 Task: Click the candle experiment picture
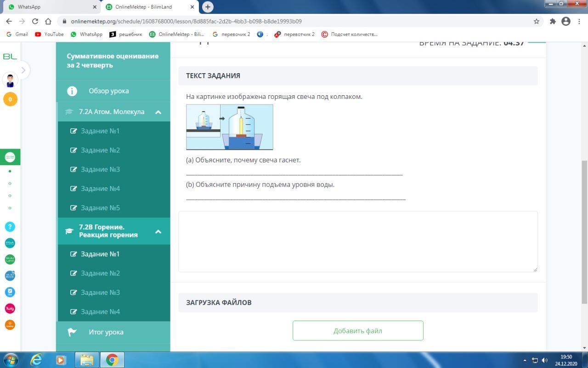229,127
